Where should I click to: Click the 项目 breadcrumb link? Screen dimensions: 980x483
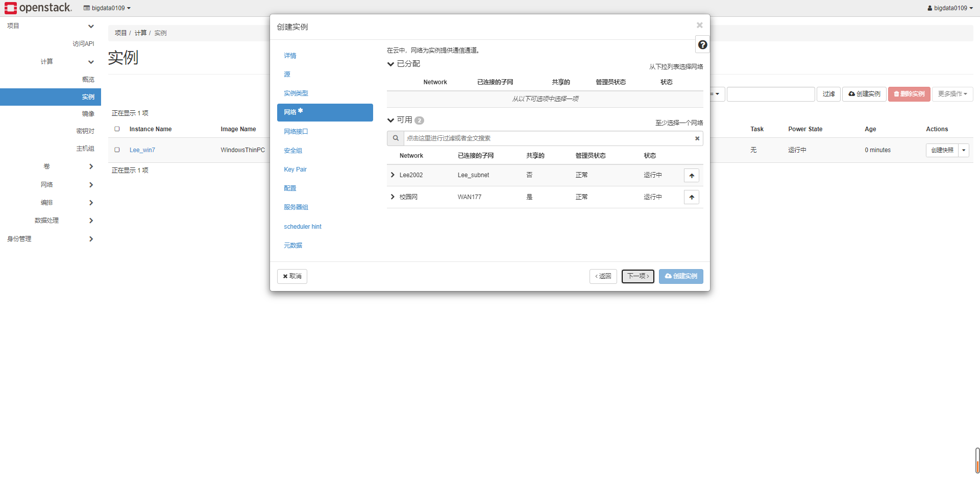coord(120,33)
